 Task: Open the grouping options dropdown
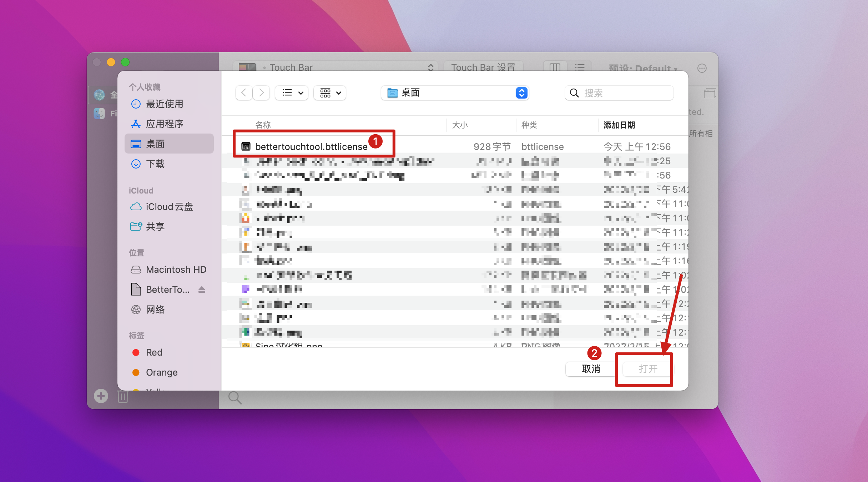pos(330,93)
